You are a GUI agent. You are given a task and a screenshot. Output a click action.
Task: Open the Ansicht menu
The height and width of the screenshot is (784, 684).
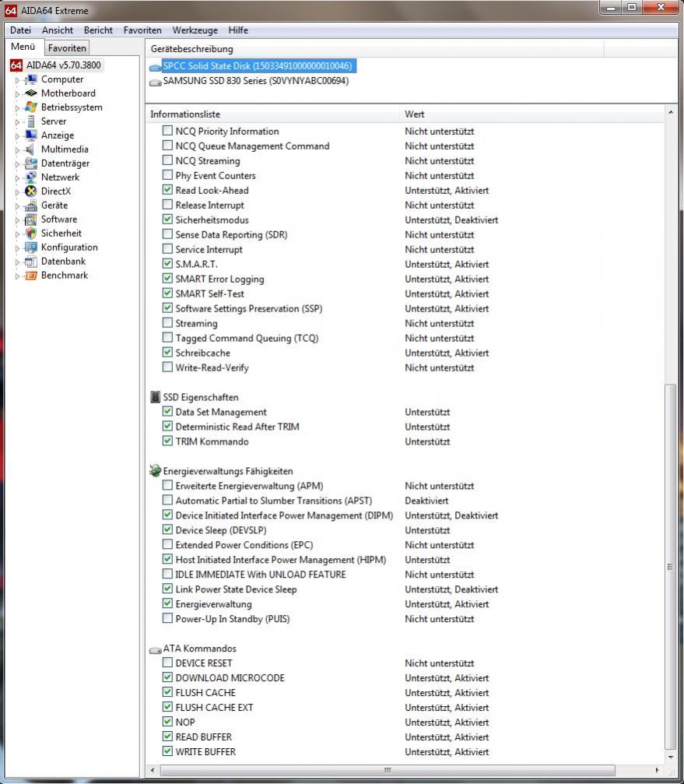pos(58,30)
